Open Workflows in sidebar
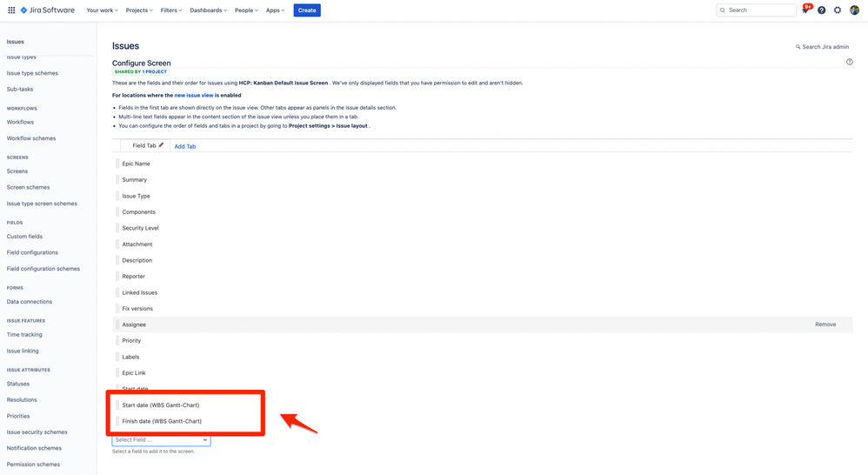This screenshot has height=475, width=868. [x=20, y=122]
